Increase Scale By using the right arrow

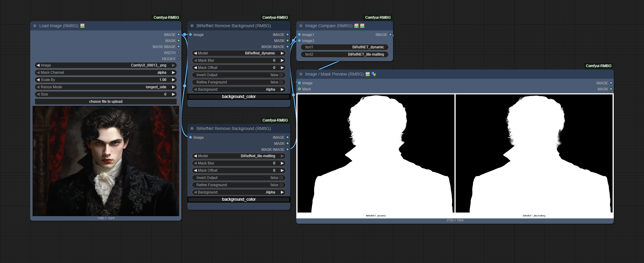173,80
